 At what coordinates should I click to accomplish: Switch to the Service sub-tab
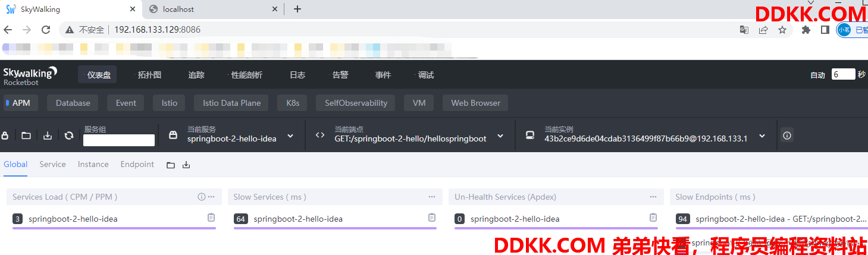tap(52, 165)
